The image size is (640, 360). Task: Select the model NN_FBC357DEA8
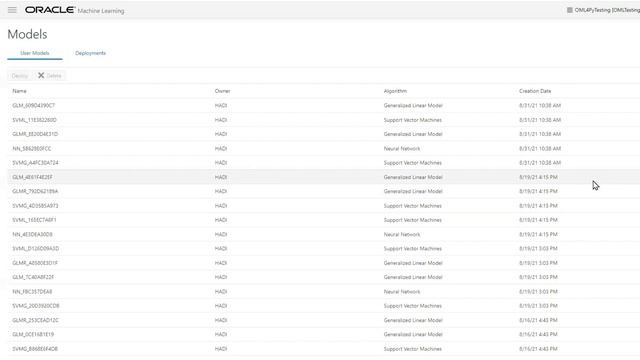coord(32,291)
